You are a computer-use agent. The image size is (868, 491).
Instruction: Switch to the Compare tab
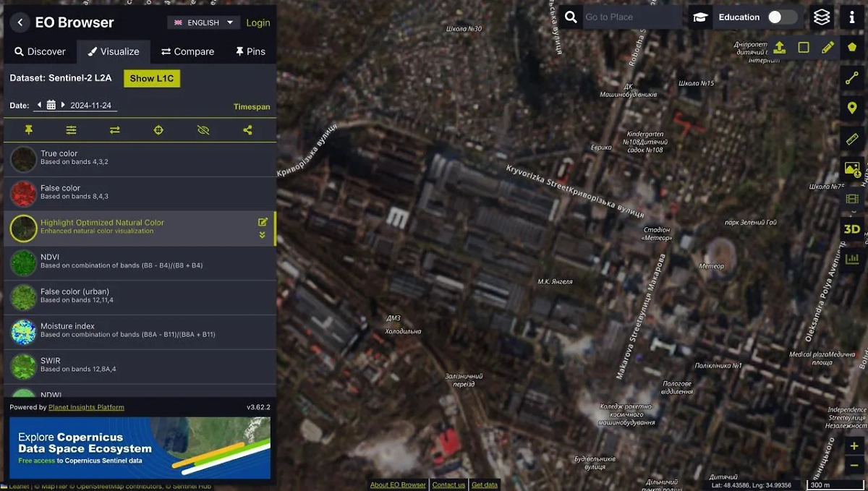click(x=187, y=51)
